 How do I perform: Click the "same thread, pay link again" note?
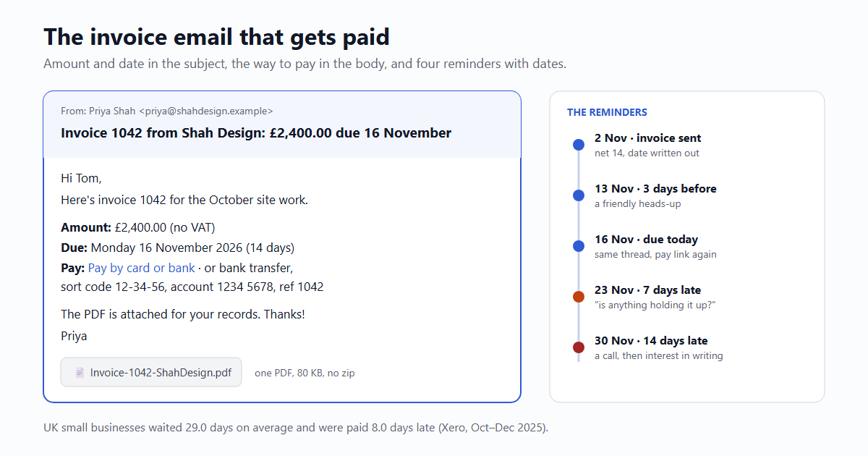655,254
